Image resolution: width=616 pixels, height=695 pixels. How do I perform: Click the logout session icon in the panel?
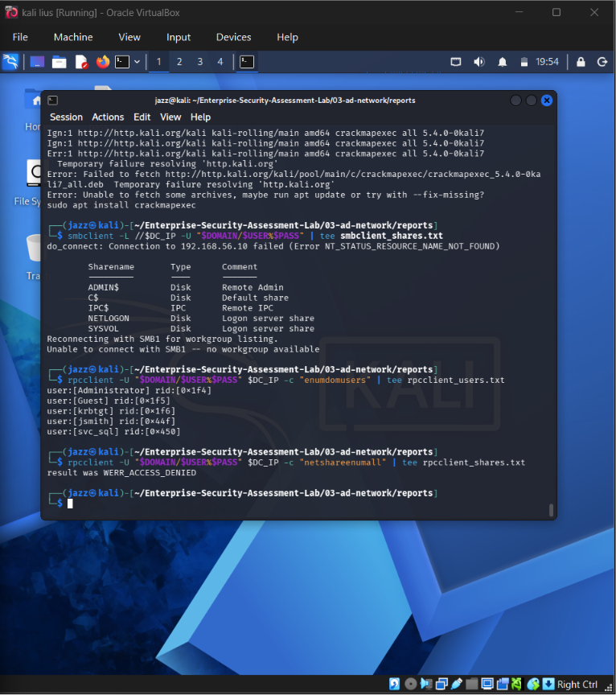[x=602, y=62]
